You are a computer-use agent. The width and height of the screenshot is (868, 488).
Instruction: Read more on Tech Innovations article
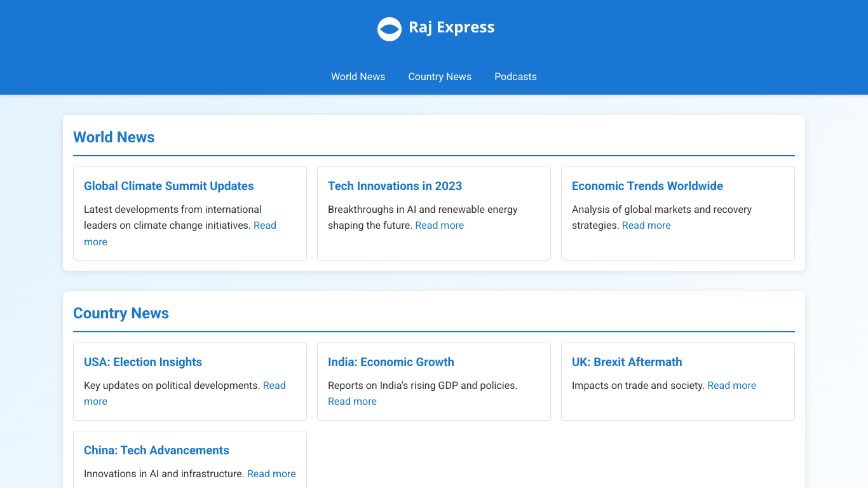[439, 226]
